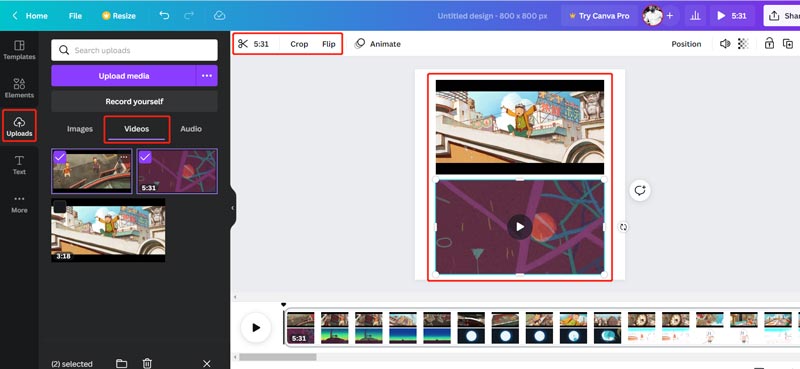Screen dimensions: 800x369
Task: Click the timeline frame showing the orange character
Action: click(573, 319)
